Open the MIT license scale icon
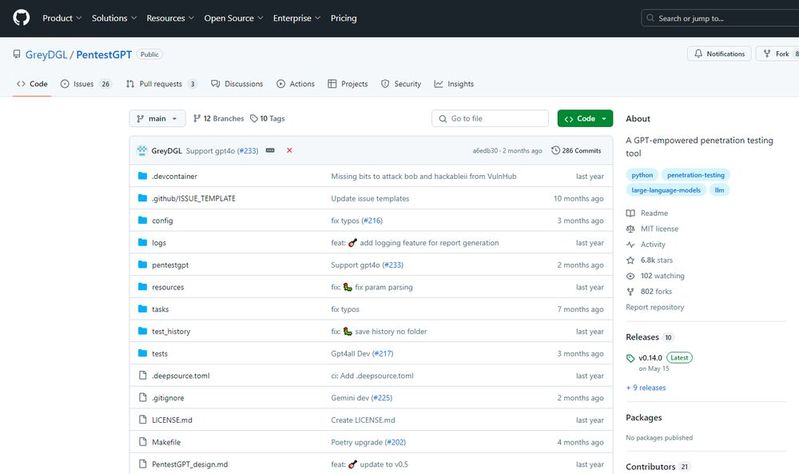Image resolution: width=799 pixels, height=474 pixels. (x=630, y=229)
